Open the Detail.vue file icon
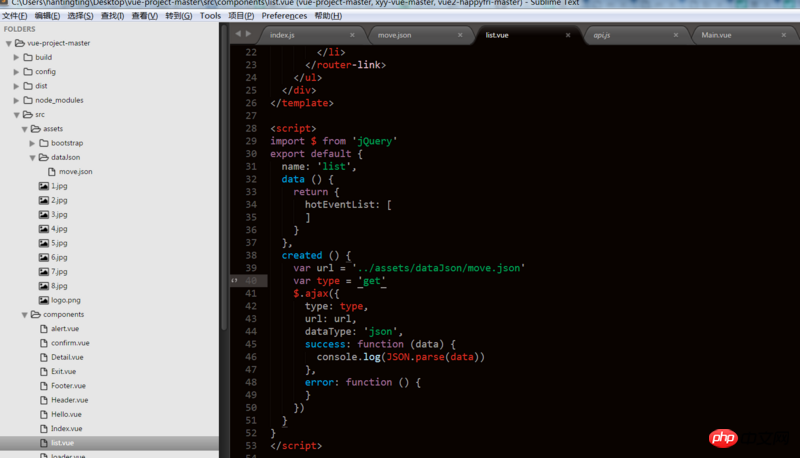Screen dimensions: 800x458 pos(44,357)
